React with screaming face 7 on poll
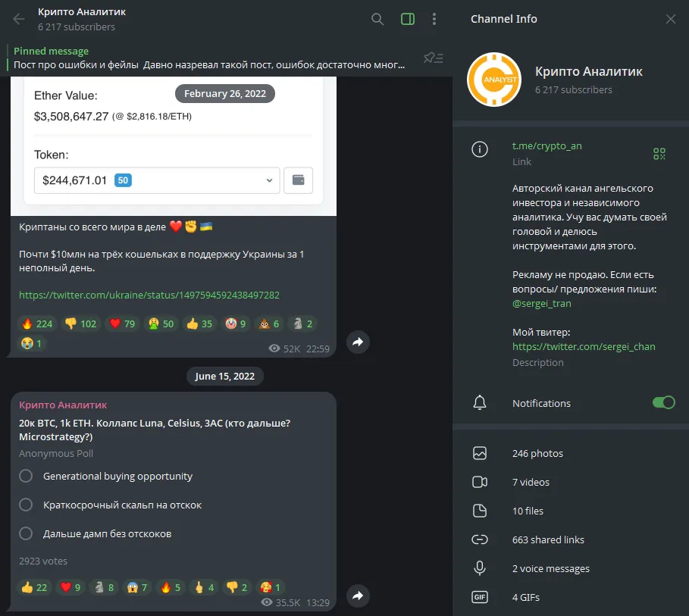Viewport: 689px width, 616px height. [137, 587]
